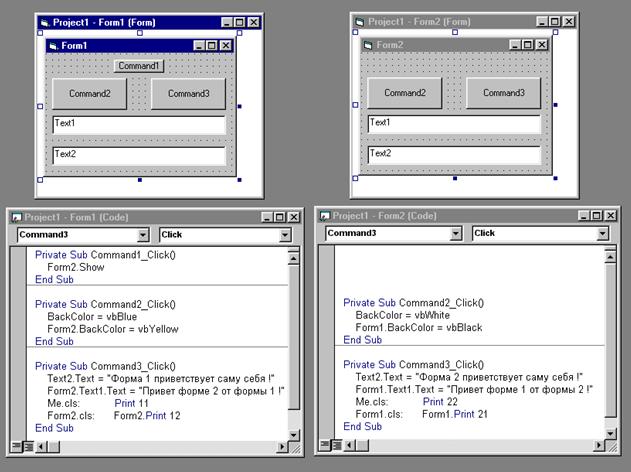This screenshot has height=472, width=631.
Task: Click scroll up arrow in Form2 code window
Action: [x=610, y=256]
